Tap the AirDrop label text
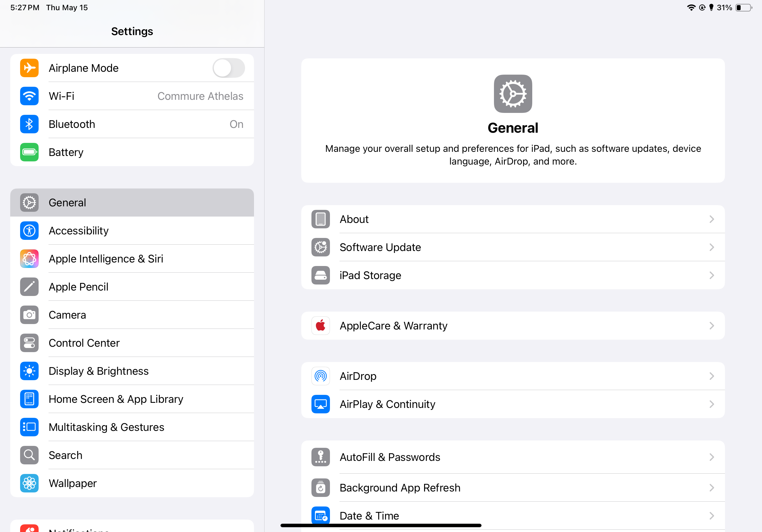This screenshot has width=762, height=532. point(358,376)
